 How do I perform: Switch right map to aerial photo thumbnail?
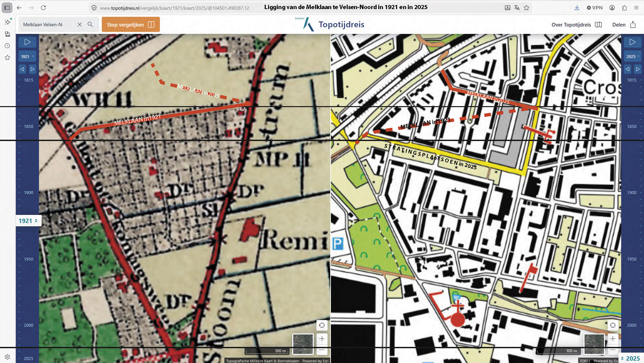point(594,344)
